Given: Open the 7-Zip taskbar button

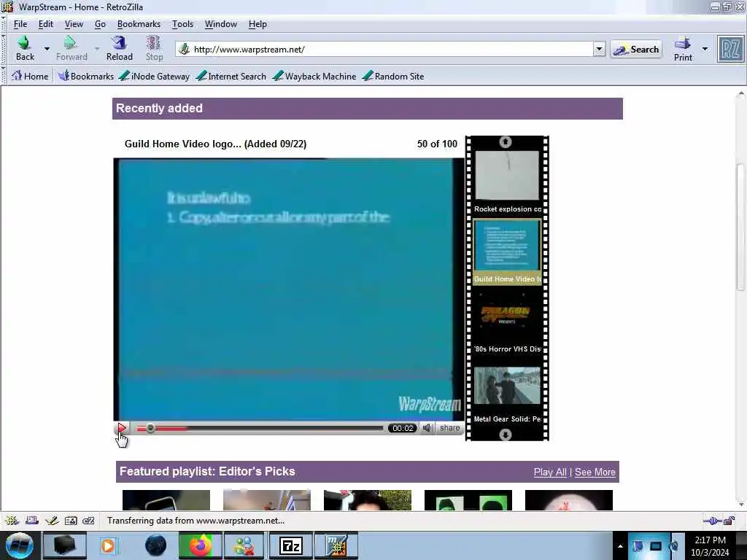Looking at the screenshot, I should [x=290, y=545].
